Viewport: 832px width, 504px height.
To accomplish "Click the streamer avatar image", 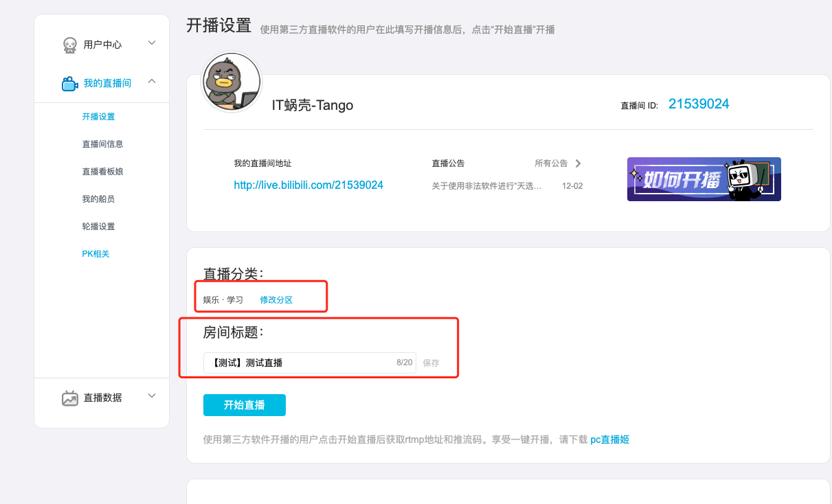I will pyautogui.click(x=232, y=80).
